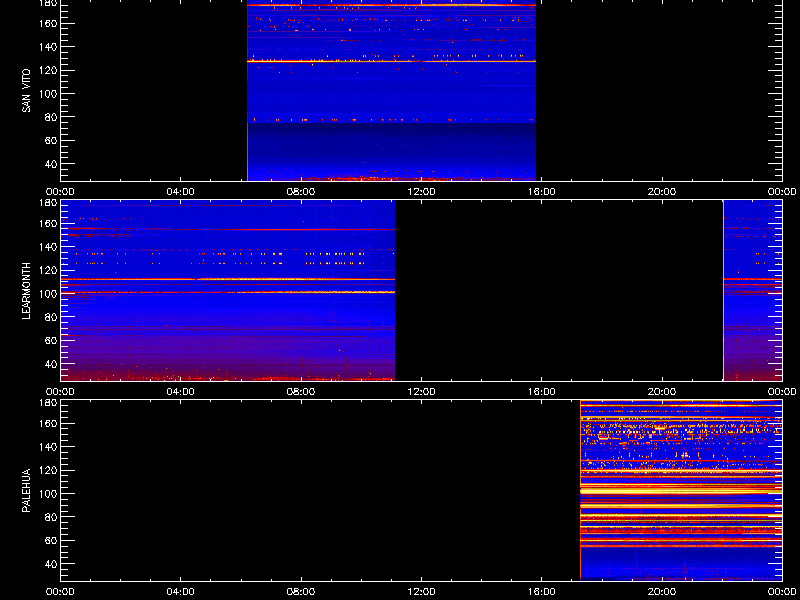
Task: Click the 16:00 time label under San Vito panel
Action: (x=542, y=192)
